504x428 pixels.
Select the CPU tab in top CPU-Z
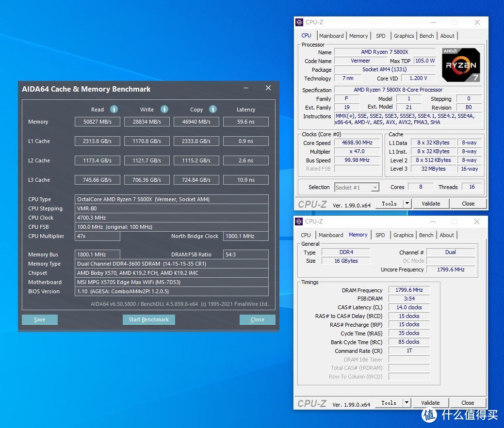tap(306, 35)
